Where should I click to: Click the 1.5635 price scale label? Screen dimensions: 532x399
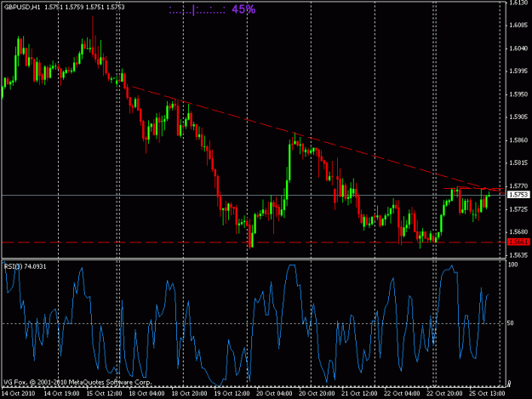[x=518, y=255]
